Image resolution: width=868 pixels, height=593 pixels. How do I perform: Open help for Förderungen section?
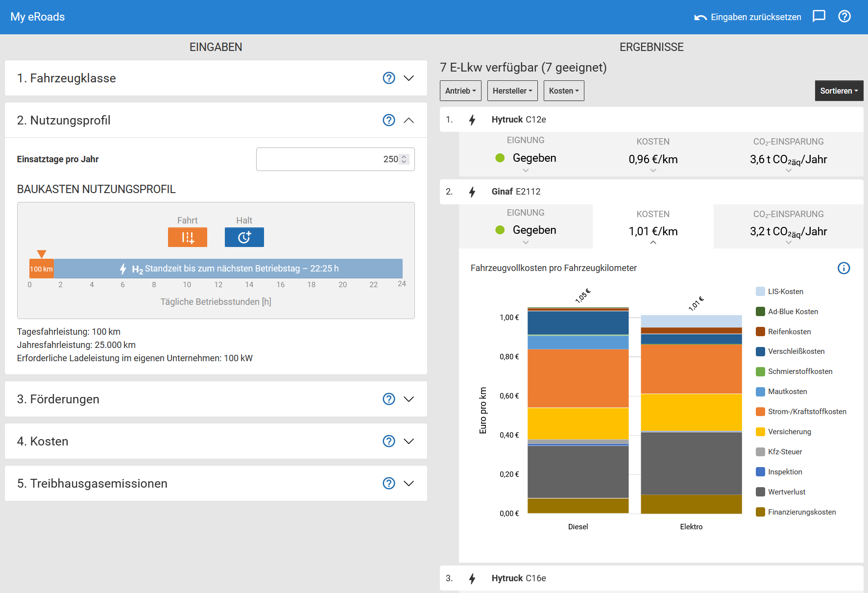388,399
